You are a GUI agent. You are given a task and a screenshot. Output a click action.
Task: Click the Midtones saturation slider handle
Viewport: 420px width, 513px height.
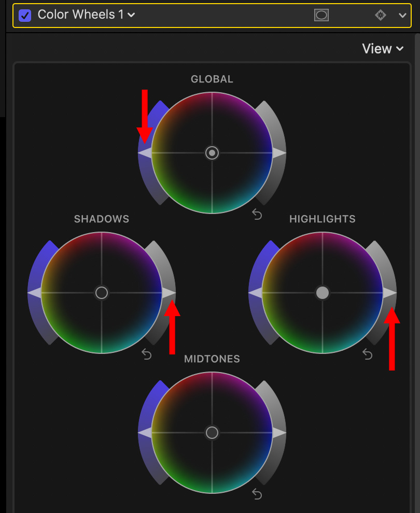(x=145, y=433)
